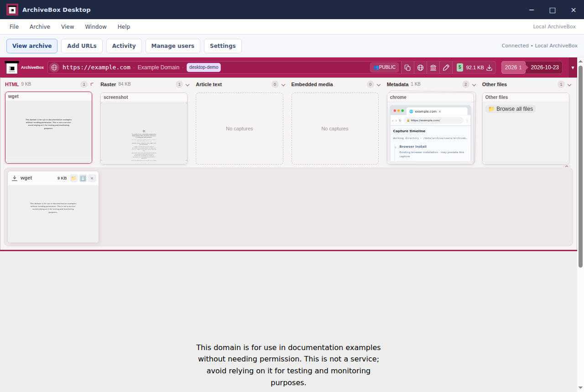
Task: Click the Add URLs button
Action: click(82, 46)
